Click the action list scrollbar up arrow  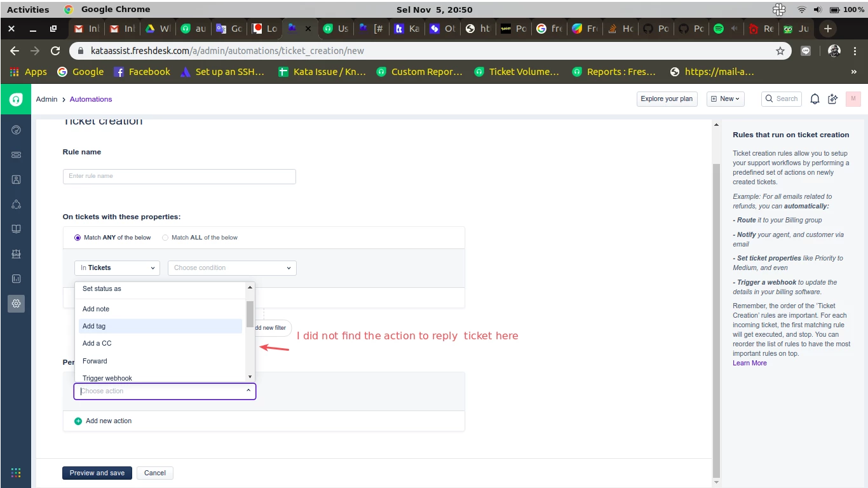coord(250,288)
